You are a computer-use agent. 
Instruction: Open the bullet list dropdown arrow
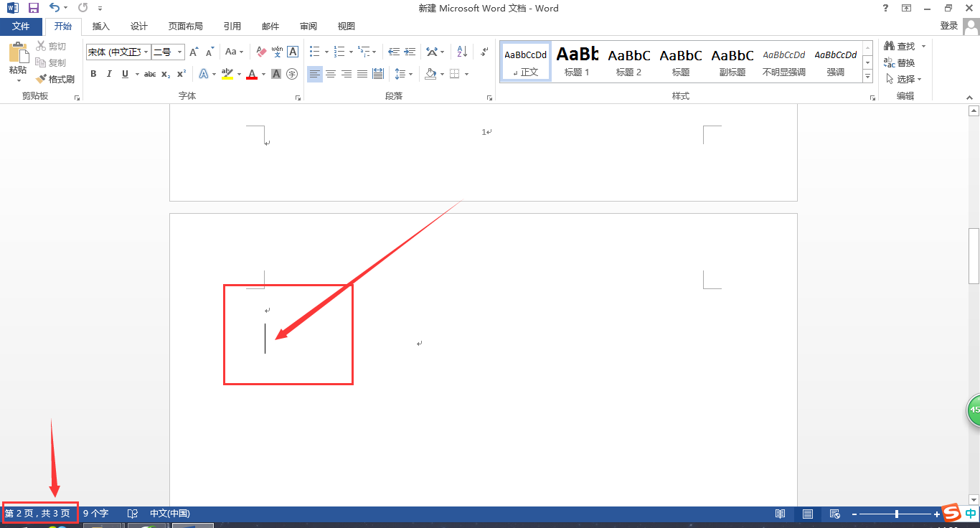pyautogui.click(x=326, y=52)
